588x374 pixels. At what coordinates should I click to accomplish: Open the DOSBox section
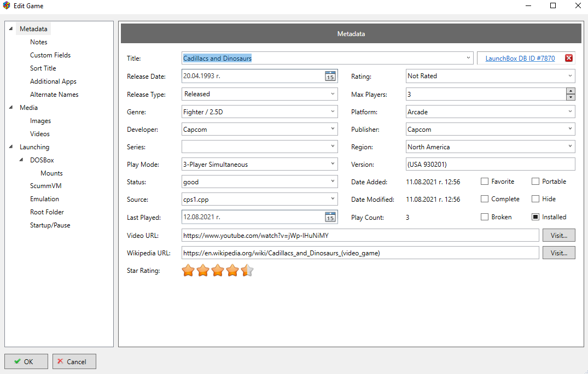tap(42, 160)
